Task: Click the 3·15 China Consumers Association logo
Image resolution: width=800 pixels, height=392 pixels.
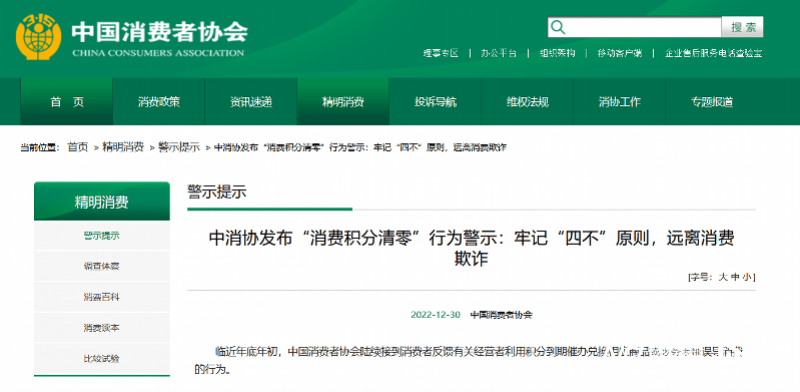Action: (x=38, y=37)
